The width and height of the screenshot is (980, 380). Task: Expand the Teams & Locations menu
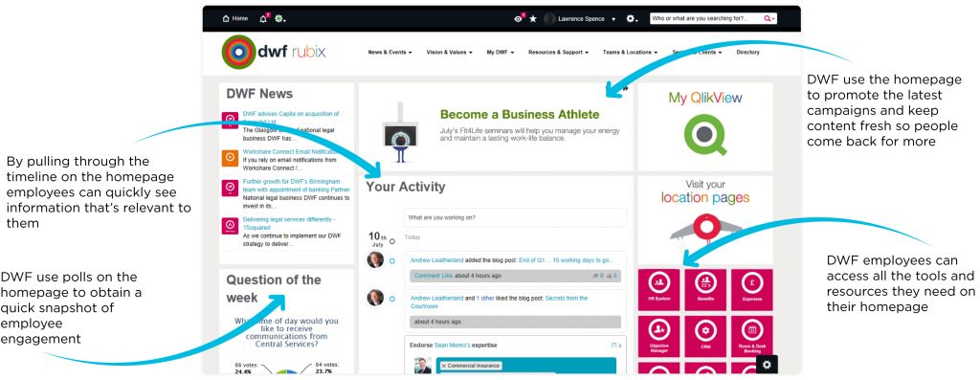tap(631, 53)
